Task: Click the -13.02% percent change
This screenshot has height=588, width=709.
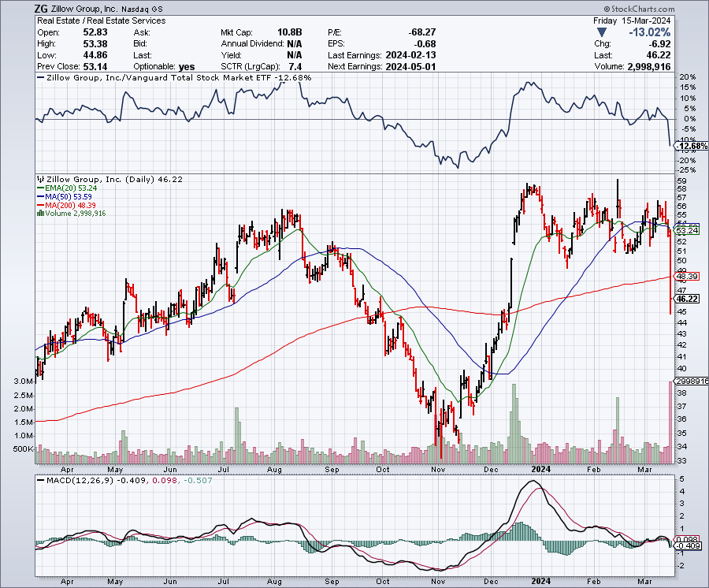Action: [649, 32]
